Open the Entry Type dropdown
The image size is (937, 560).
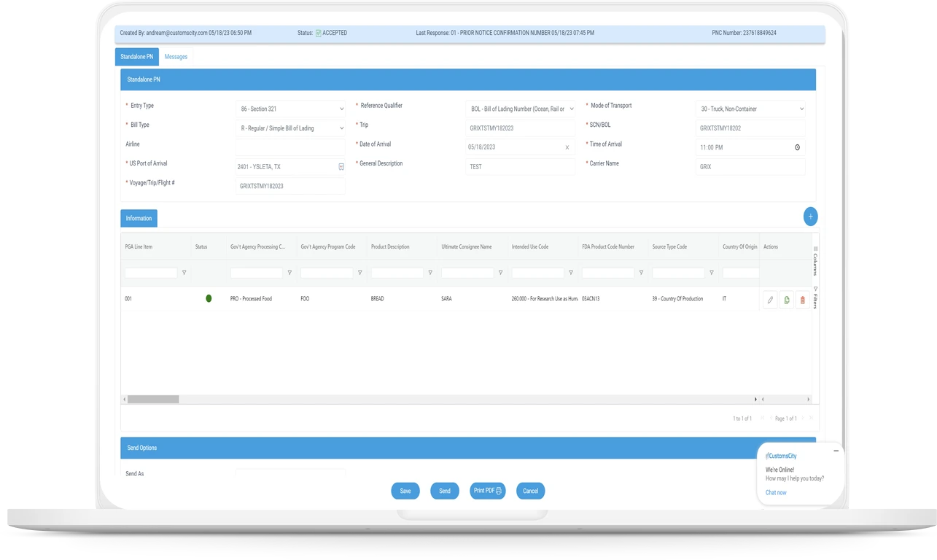[340, 108]
